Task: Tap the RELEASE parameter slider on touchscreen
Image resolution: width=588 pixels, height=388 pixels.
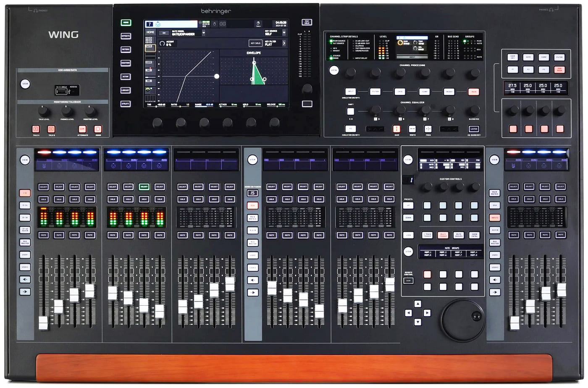Action: pyautogui.click(x=276, y=105)
